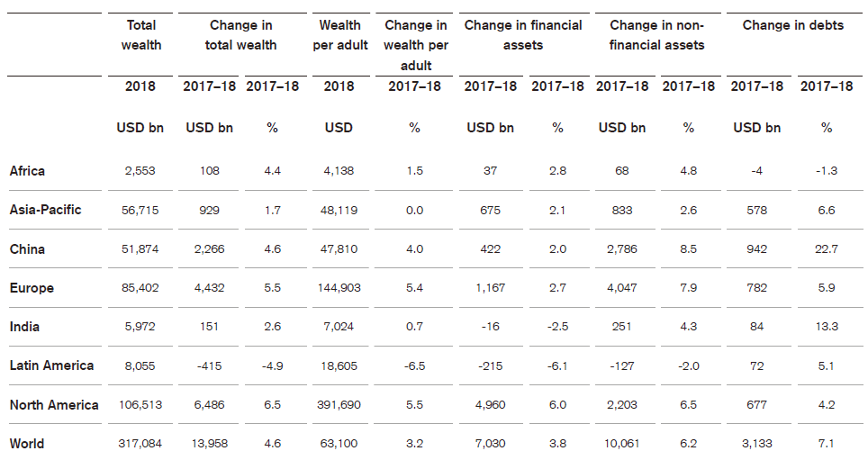Viewport: 868px width, 460px height.
Task: Click the North America row label
Action: [54, 405]
